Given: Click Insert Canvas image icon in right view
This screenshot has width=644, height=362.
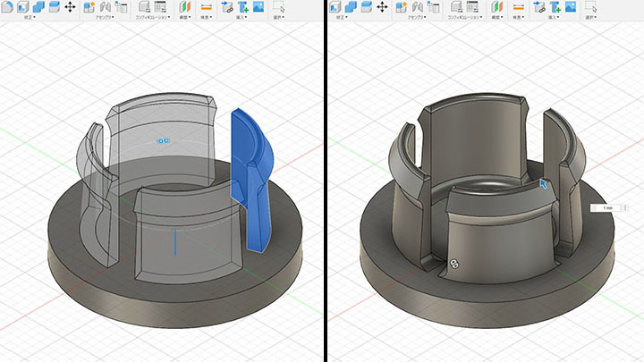Looking at the screenshot, I should click(x=571, y=6).
